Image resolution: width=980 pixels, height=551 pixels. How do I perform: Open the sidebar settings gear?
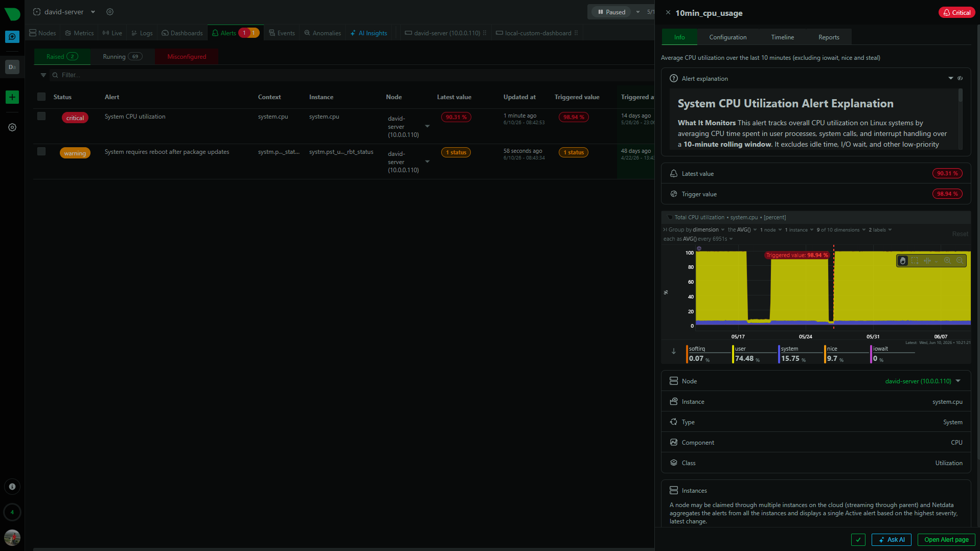[12, 127]
